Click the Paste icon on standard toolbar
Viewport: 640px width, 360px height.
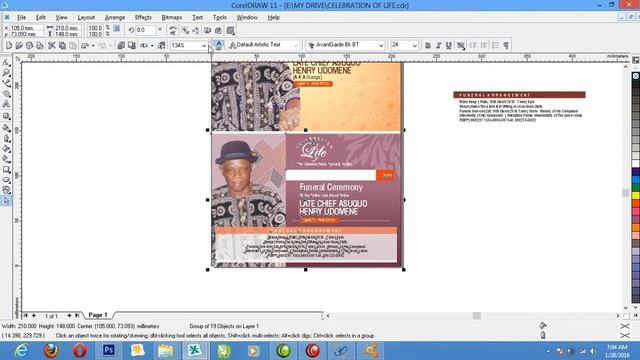73,45
